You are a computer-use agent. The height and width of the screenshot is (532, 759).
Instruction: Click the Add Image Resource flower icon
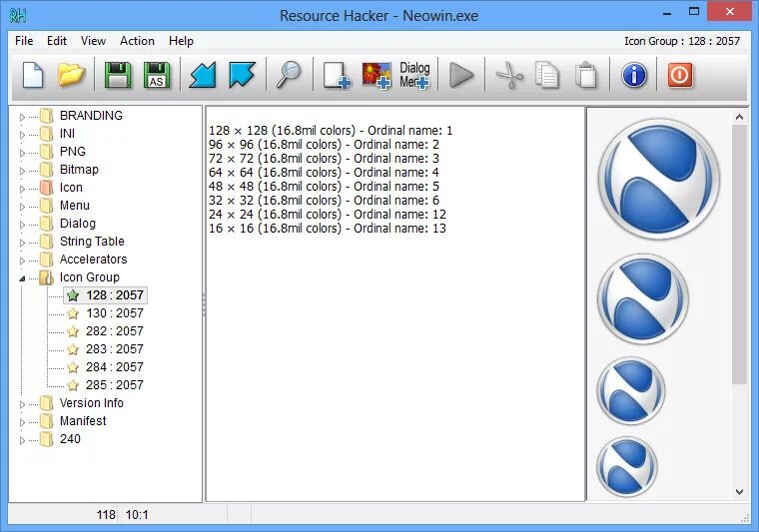click(377, 76)
